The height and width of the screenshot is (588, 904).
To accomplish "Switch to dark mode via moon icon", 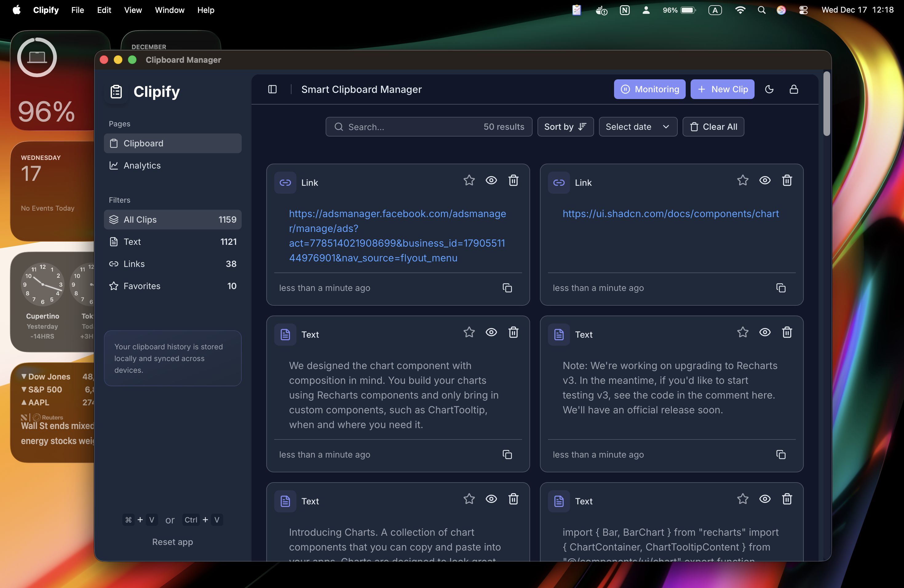I will [770, 89].
